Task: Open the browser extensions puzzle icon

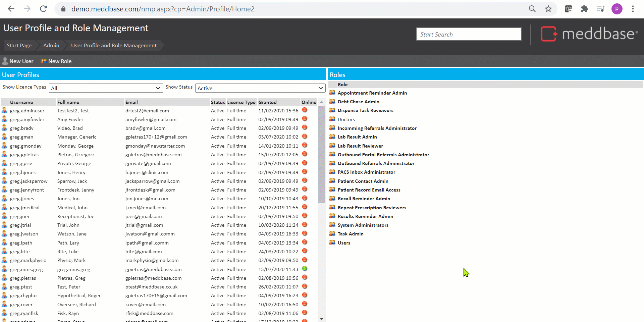Action: pyautogui.click(x=585, y=9)
